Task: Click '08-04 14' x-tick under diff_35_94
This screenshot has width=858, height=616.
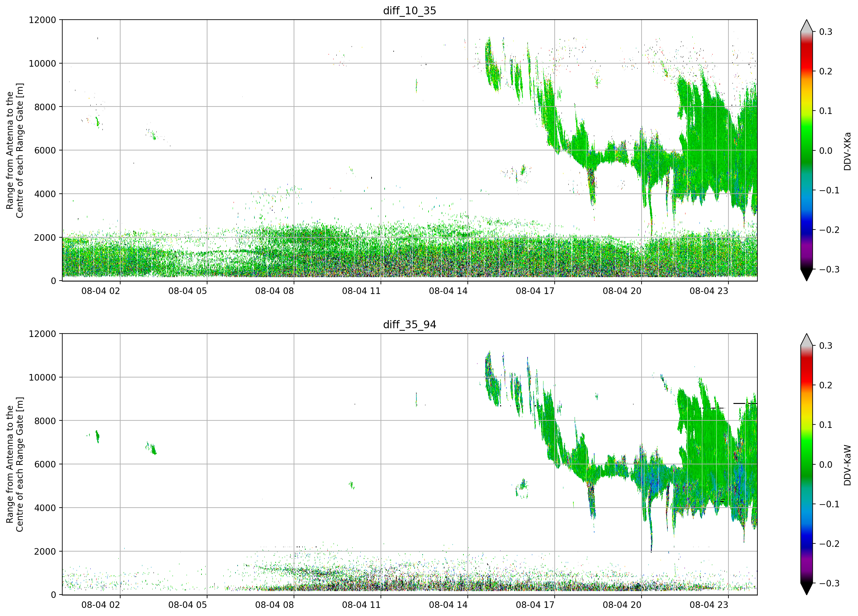Action: point(448,605)
